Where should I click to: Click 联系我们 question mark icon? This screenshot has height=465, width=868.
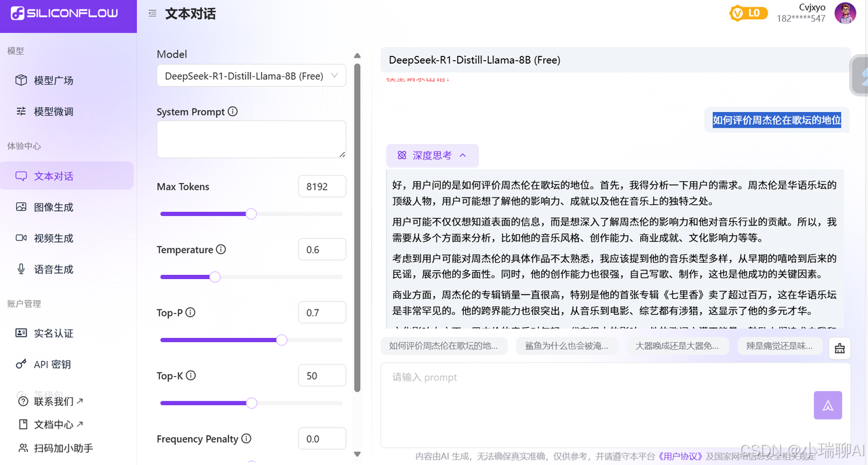[24, 401]
